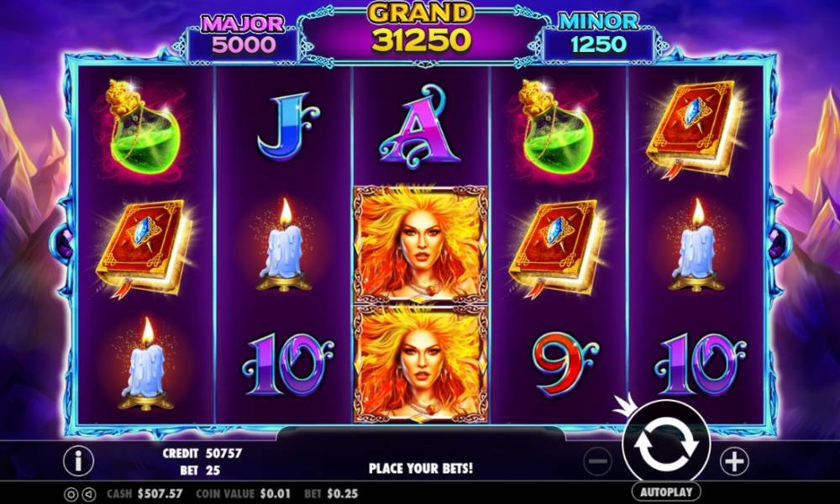The image size is (840, 504).
Task: Click the Coin Value $0.01 readout
Action: pyautogui.click(x=244, y=494)
